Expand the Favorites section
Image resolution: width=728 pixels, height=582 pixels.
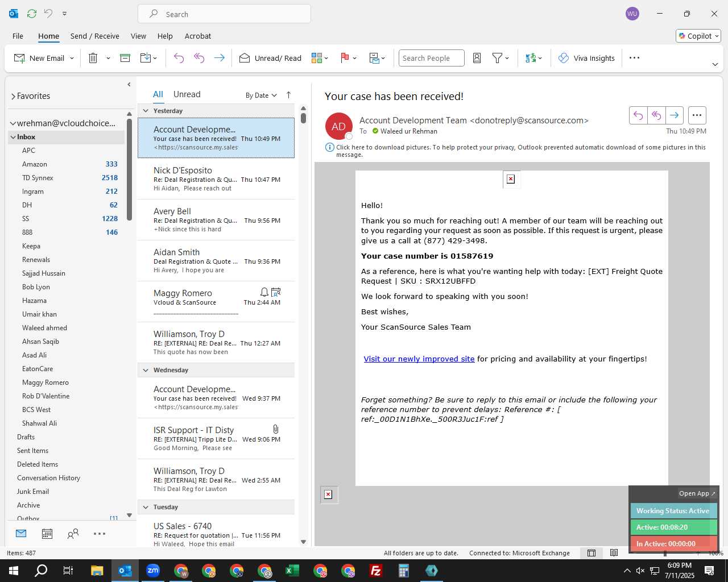click(x=13, y=97)
